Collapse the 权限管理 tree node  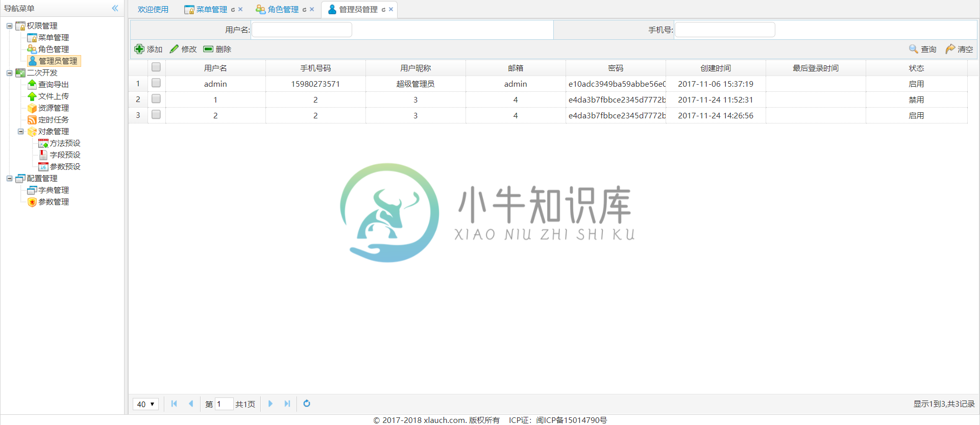[x=9, y=26]
